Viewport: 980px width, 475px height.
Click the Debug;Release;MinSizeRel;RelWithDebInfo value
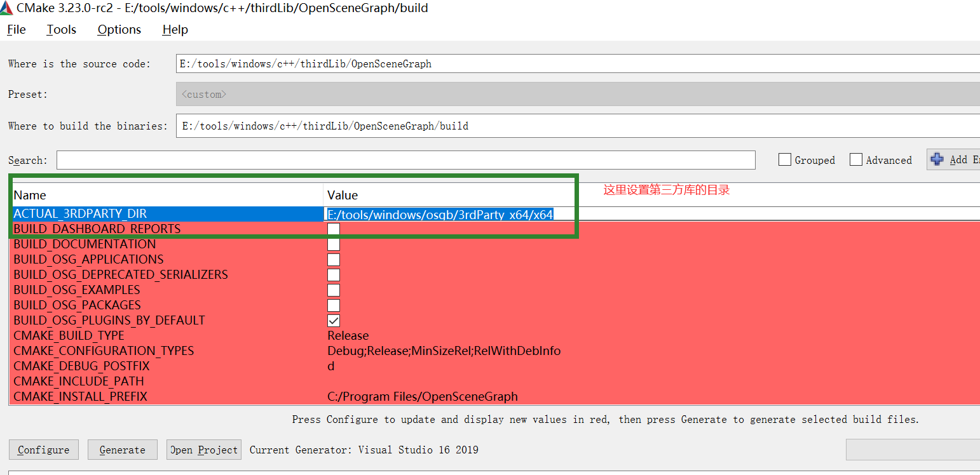coord(444,351)
